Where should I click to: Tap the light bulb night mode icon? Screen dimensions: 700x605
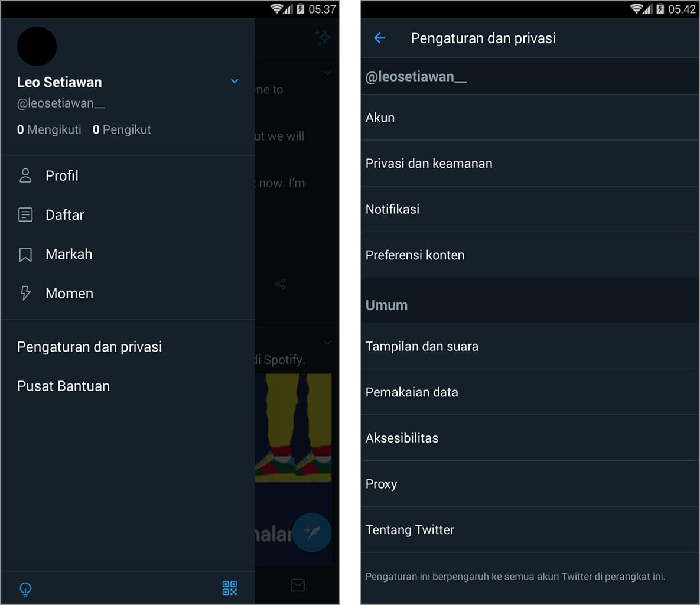pyautogui.click(x=25, y=589)
